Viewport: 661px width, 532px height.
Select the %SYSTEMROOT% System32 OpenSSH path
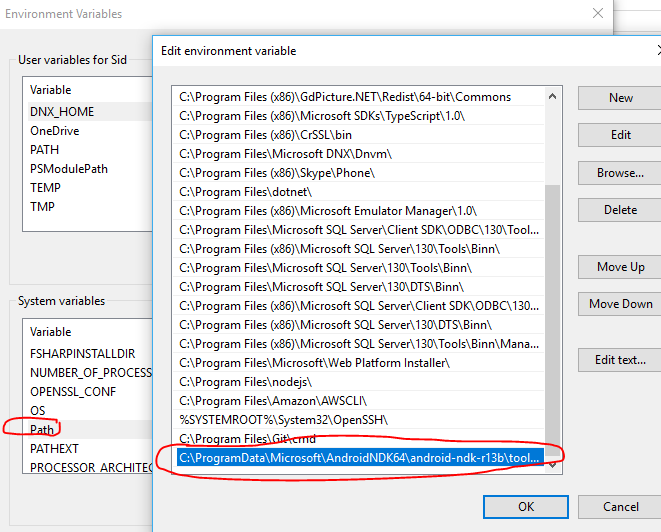tap(358, 420)
